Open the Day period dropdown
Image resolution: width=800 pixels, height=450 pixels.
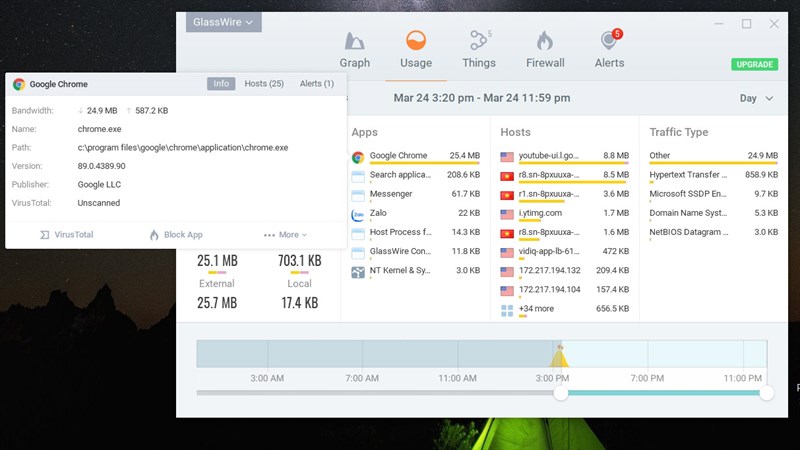[756, 98]
